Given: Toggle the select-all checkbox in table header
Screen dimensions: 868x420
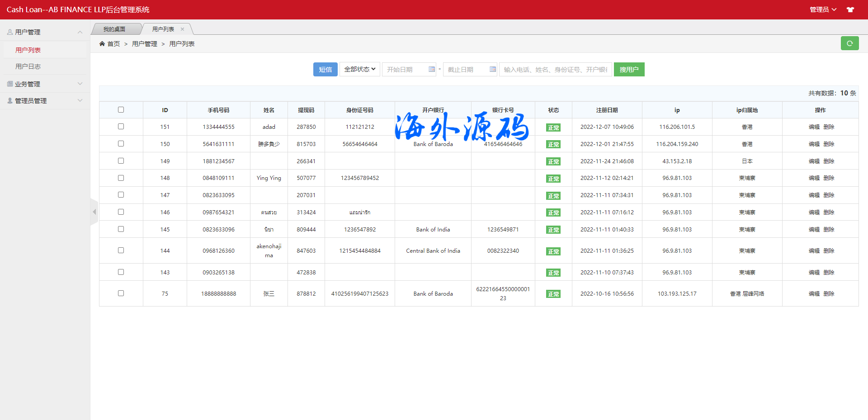Looking at the screenshot, I should 121,110.
